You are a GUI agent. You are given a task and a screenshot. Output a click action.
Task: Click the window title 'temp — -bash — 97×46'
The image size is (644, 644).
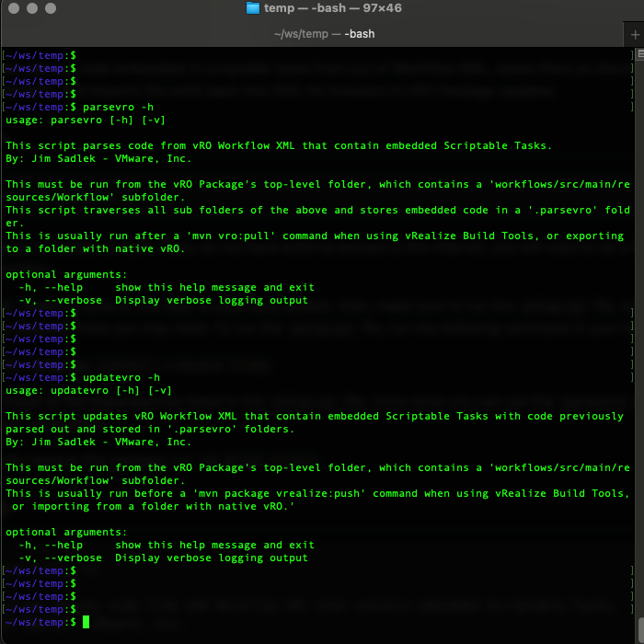[x=332, y=8]
